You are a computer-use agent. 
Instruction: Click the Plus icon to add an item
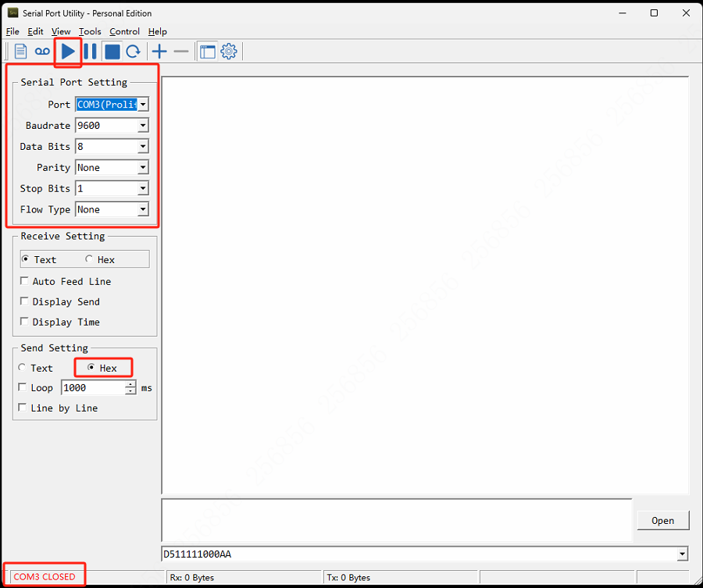pyautogui.click(x=159, y=51)
